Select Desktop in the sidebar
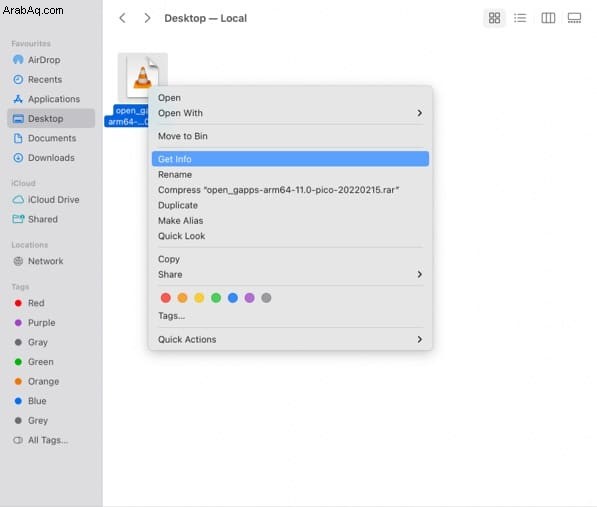This screenshot has width=597, height=507. click(51, 118)
